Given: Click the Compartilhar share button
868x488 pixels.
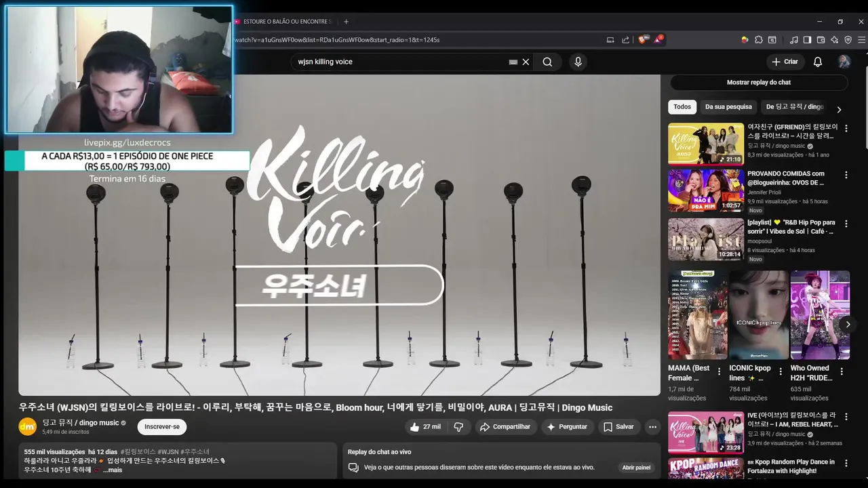Looking at the screenshot, I should pyautogui.click(x=505, y=427).
